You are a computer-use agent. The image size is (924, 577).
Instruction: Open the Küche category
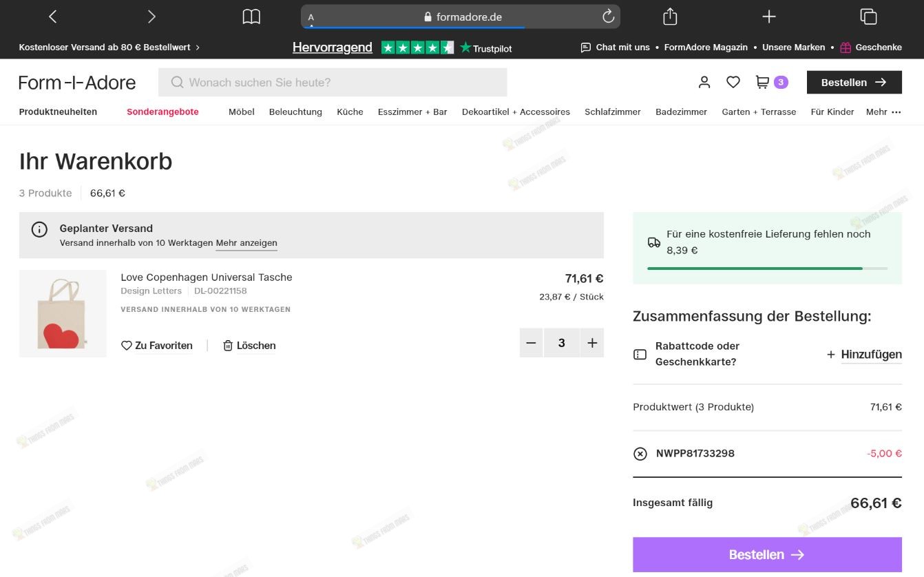[x=350, y=112]
